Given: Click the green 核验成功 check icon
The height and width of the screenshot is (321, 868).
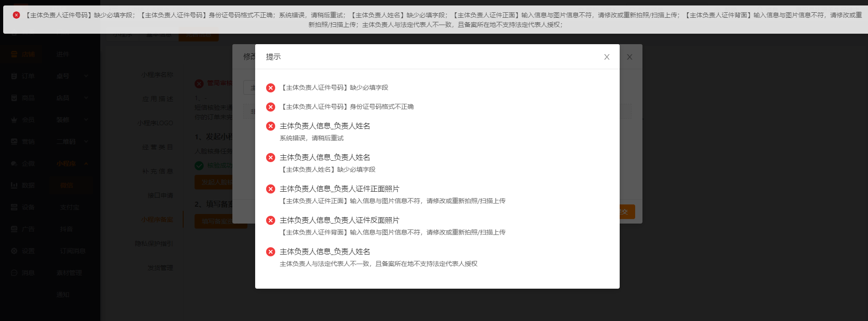Looking at the screenshot, I should [199, 166].
